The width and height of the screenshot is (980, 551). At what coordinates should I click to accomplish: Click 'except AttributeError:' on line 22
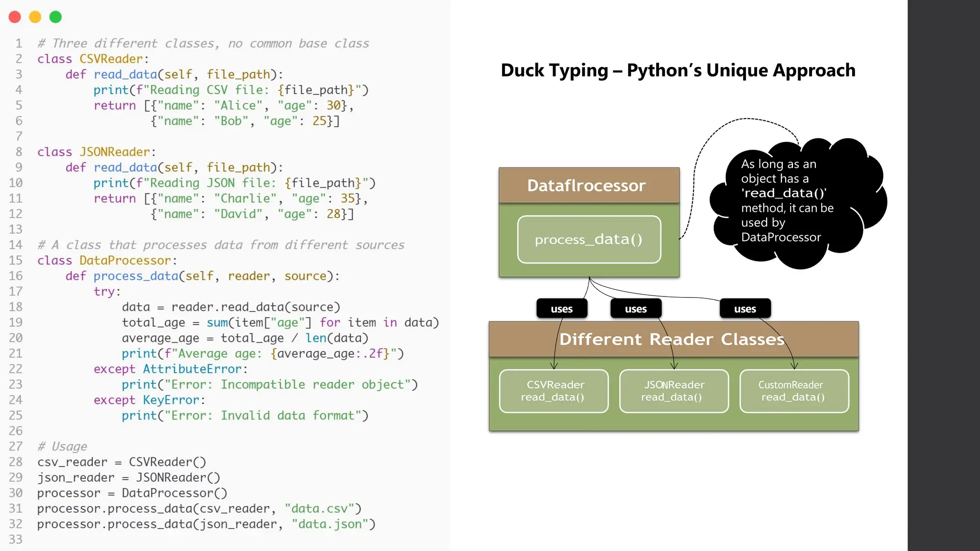171,369
